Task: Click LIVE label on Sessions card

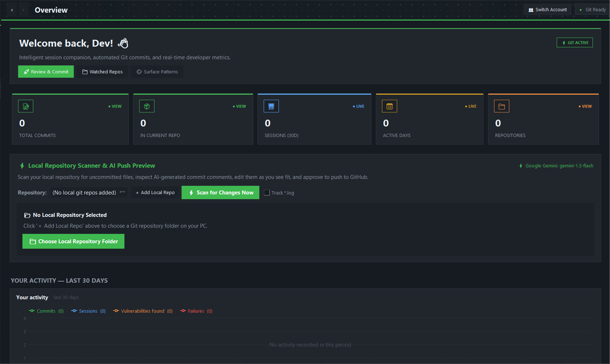Action: coord(359,106)
